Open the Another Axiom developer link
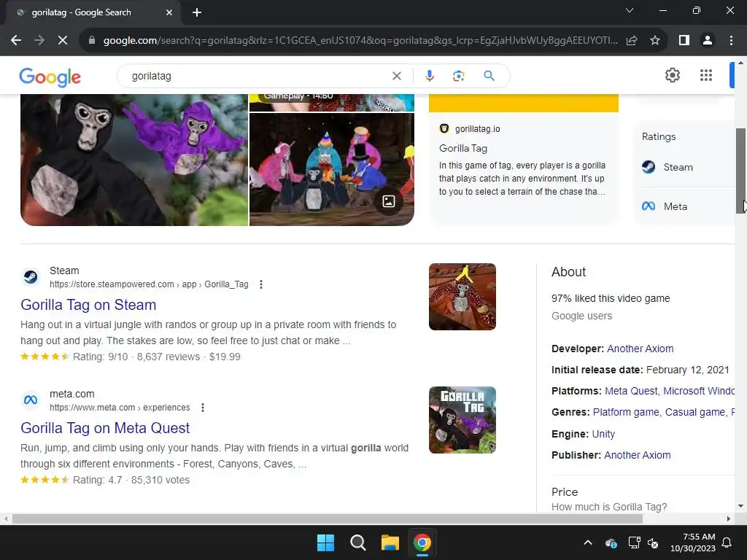Image resolution: width=747 pixels, height=560 pixels. click(640, 349)
